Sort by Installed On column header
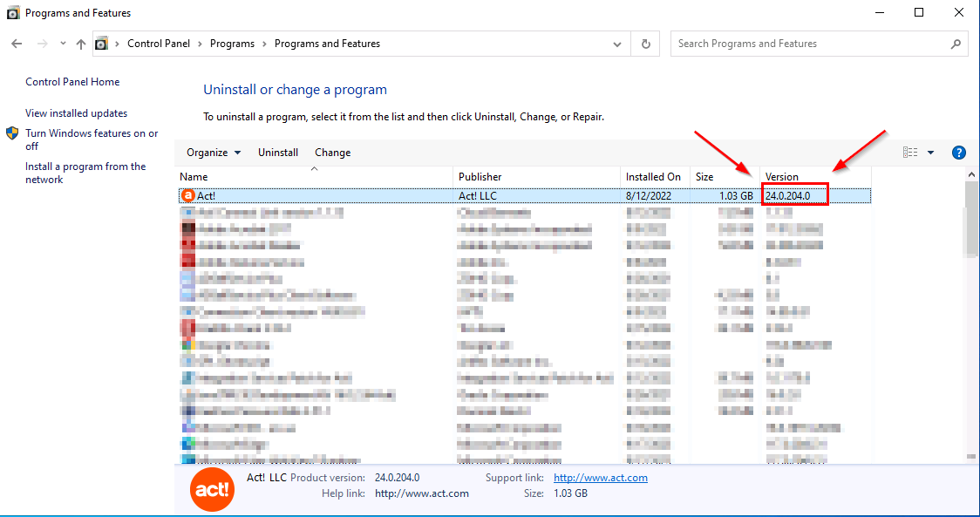Image resolution: width=980 pixels, height=517 pixels. (655, 177)
